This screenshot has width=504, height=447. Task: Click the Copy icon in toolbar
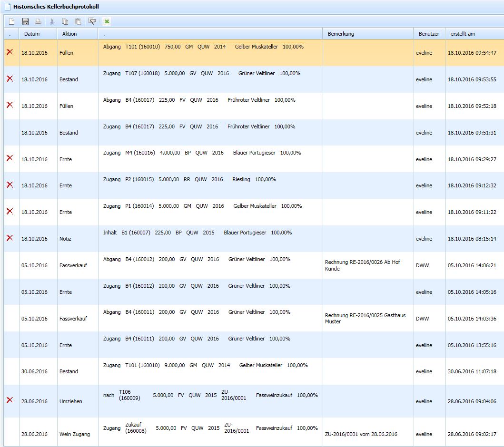point(65,21)
